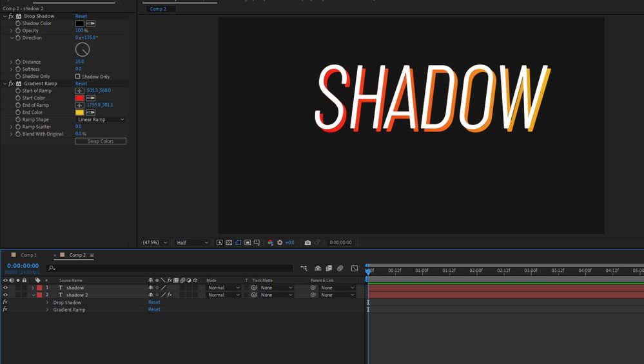
Task: Open the Graph Editor icon
Action: pyautogui.click(x=355, y=269)
